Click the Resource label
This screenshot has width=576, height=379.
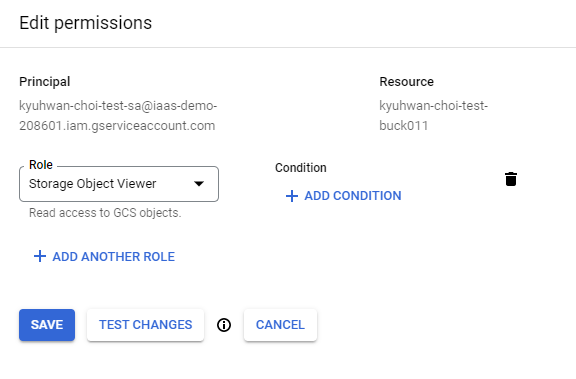coord(406,82)
